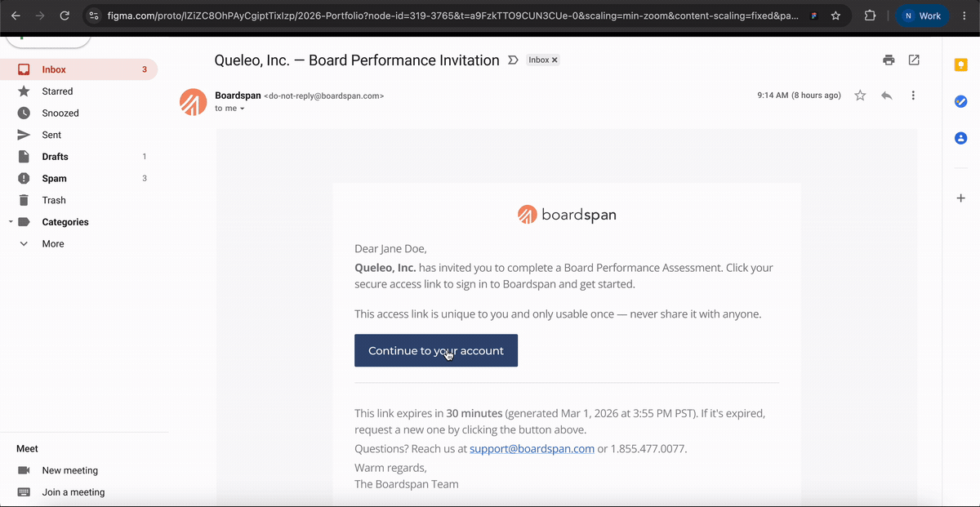Go back using the browser back arrow
The height and width of the screenshot is (507, 980).
click(x=16, y=16)
